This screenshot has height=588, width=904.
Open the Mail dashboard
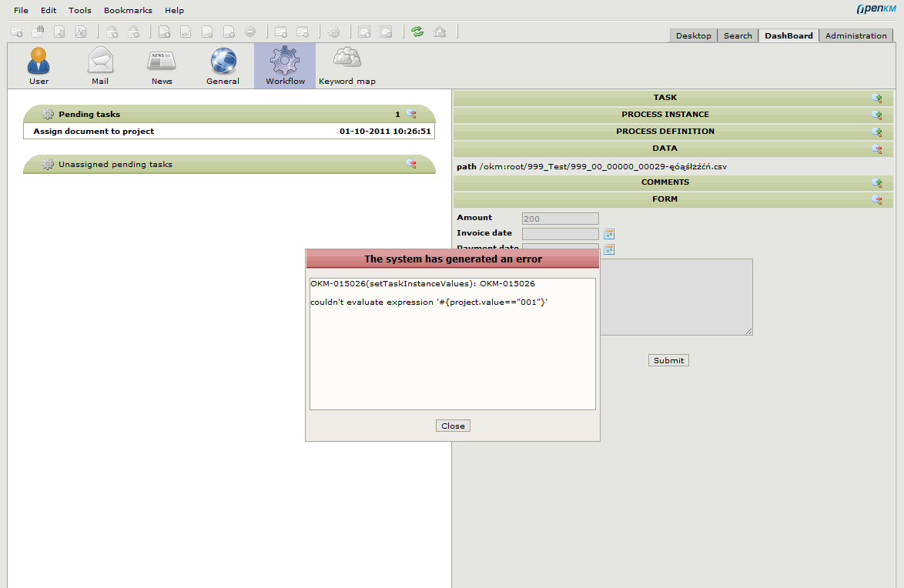click(x=100, y=65)
